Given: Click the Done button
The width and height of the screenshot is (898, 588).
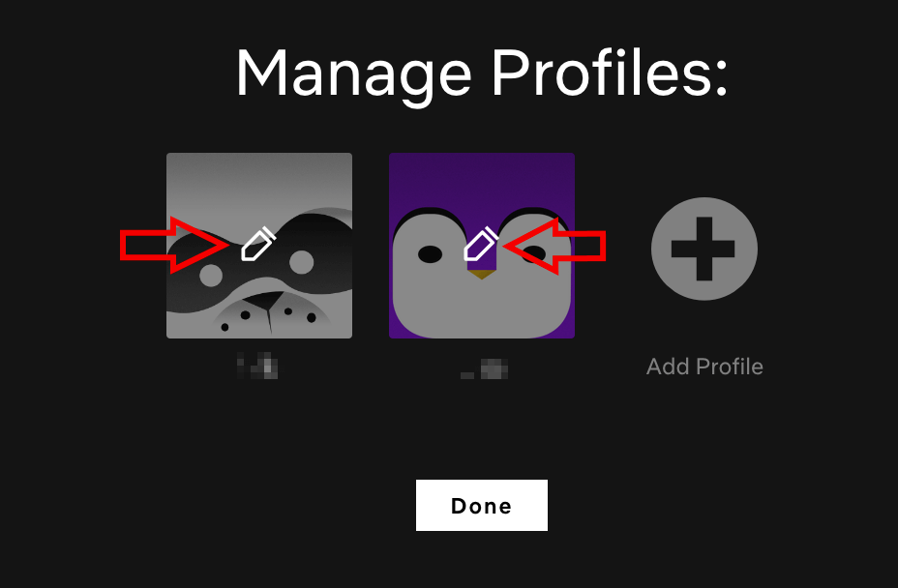Looking at the screenshot, I should [482, 505].
